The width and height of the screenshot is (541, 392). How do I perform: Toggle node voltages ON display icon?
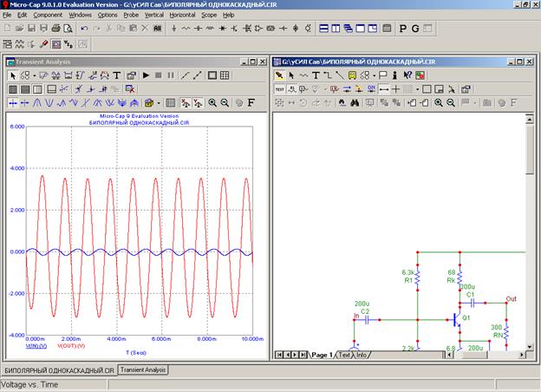(371, 89)
